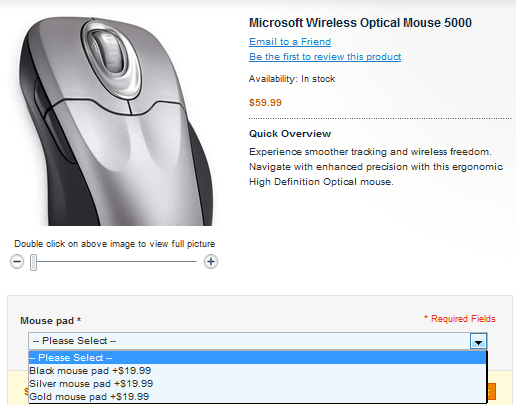
Task: Choose the highlighted Please Select option
Action: point(257,358)
